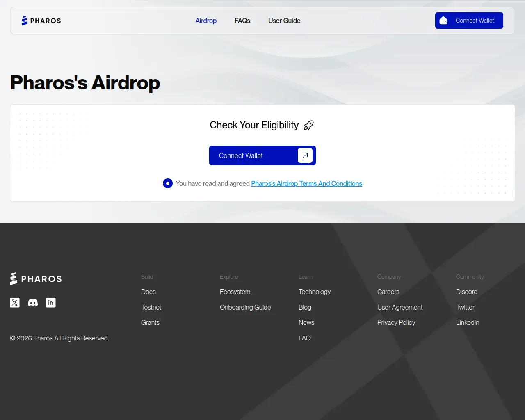This screenshot has height=420, width=525.
Task: Open the Onboarding Guide link
Action: 245,307
